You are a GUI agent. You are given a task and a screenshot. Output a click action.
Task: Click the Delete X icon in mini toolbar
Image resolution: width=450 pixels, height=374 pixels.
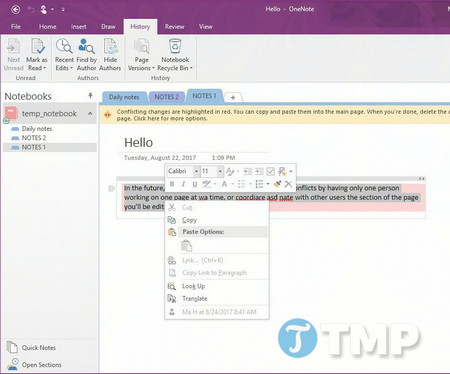(288, 184)
